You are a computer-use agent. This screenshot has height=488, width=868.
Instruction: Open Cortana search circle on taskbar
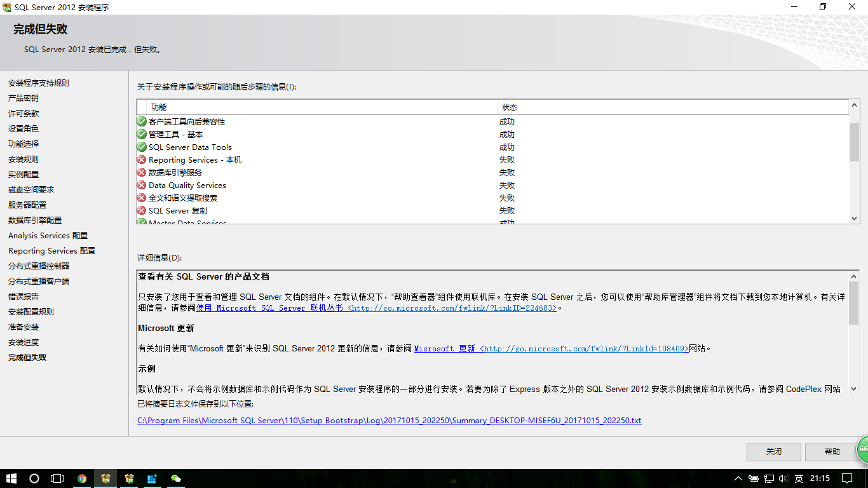(x=34, y=478)
